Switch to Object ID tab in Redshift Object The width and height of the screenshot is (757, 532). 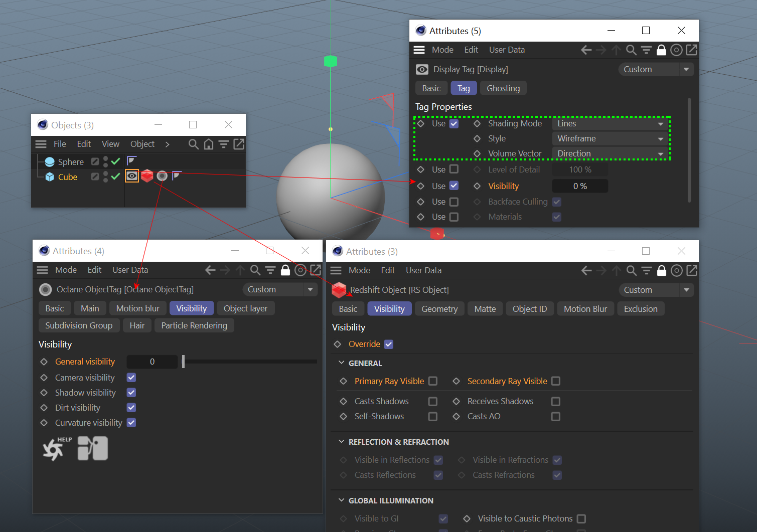(x=530, y=309)
